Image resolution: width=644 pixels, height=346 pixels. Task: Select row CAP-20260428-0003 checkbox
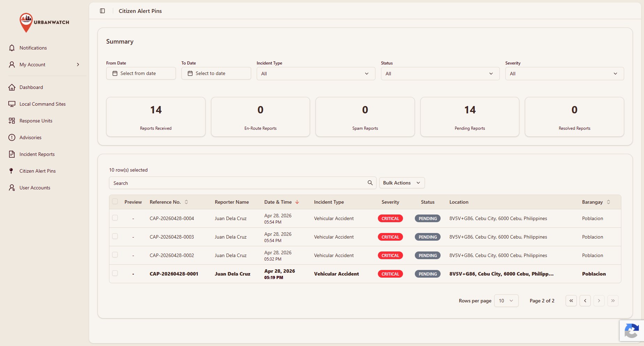(x=115, y=236)
